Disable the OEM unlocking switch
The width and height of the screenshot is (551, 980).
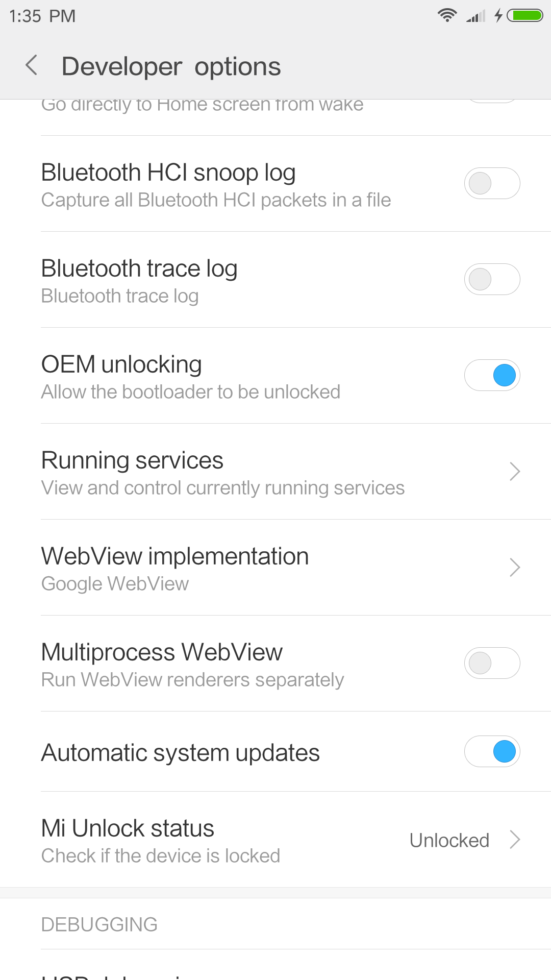click(492, 375)
